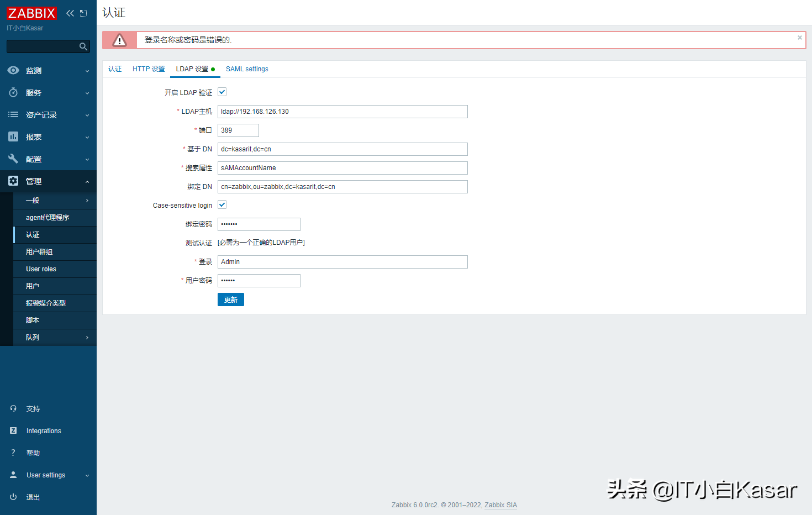Click the LDAP主机 input field
The width and height of the screenshot is (812, 515).
point(342,112)
